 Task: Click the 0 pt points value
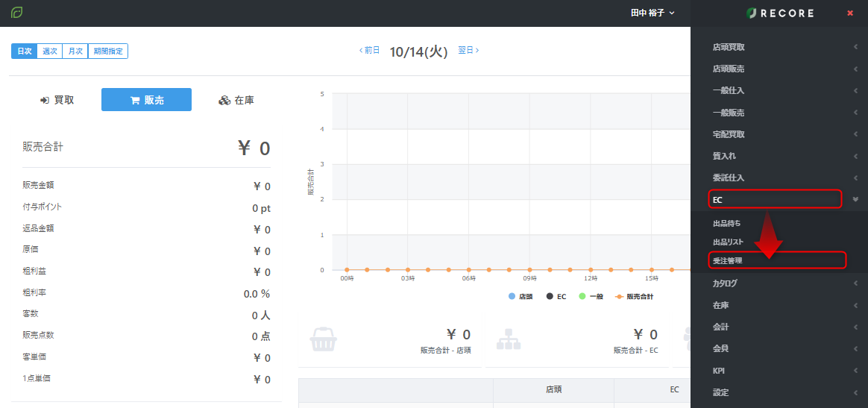261,209
